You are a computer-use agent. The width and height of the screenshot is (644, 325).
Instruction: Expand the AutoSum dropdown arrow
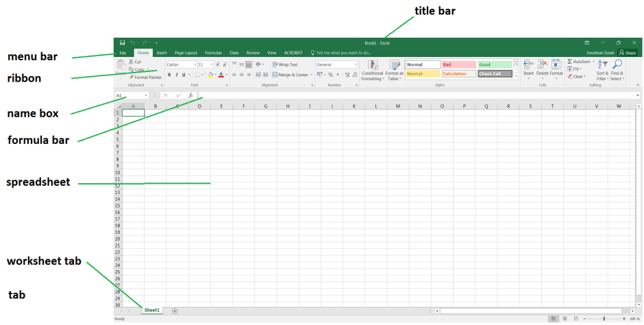tap(593, 62)
